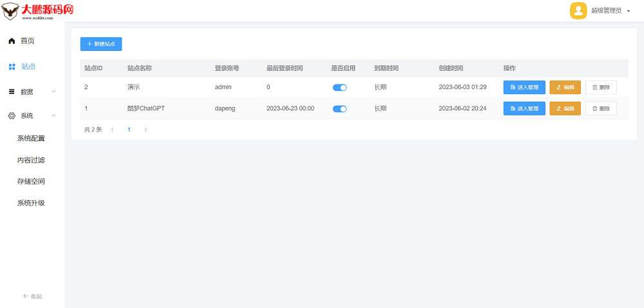Click the list icon beside 数据
The width and height of the screenshot is (644, 308).
(x=12, y=91)
